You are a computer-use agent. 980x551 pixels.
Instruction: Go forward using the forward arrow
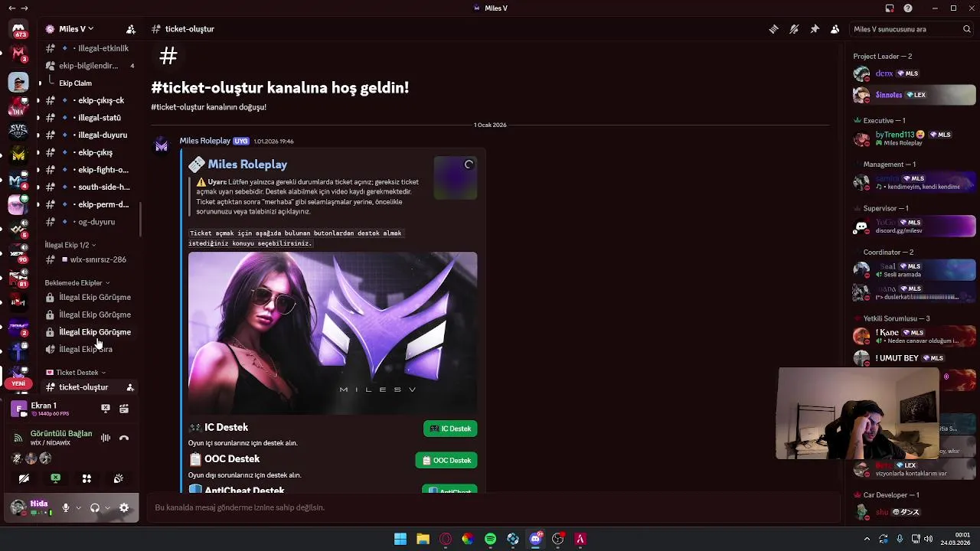(25, 8)
